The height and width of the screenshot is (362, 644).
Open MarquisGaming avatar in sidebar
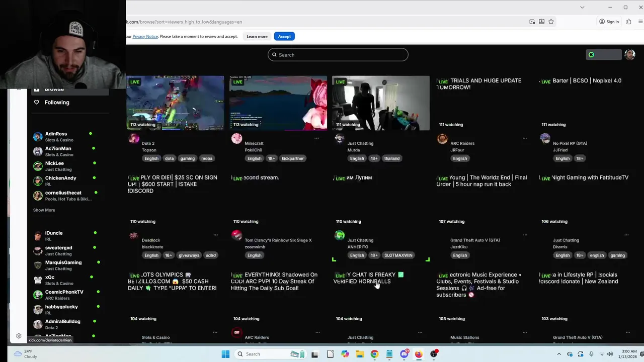click(x=38, y=265)
